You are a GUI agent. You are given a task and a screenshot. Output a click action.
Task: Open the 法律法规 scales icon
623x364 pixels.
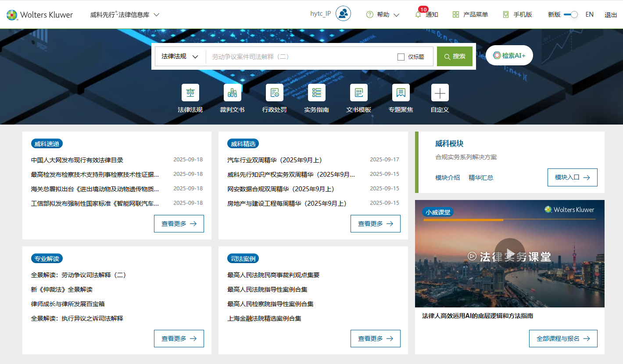pos(190,93)
